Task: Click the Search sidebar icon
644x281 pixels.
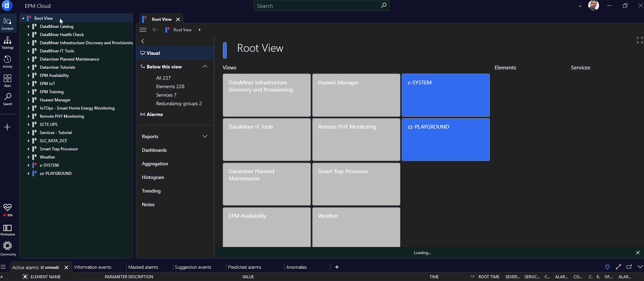Action: (x=7, y=99)
